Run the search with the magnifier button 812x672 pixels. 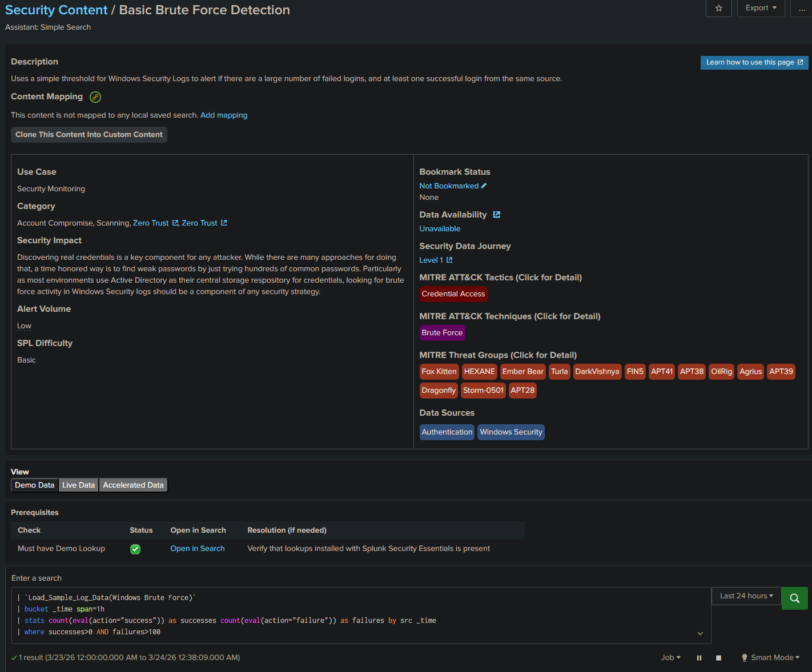[794, 598]
